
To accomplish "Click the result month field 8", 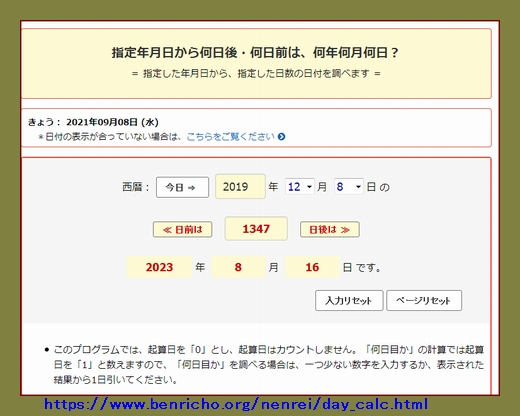I will (x=238, y=267).
